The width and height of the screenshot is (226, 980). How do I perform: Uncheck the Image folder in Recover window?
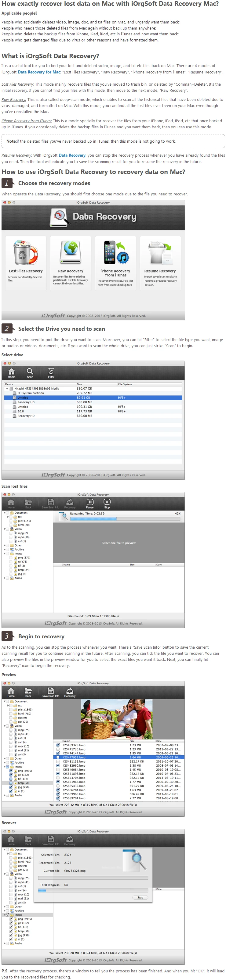[x=8, y=914]
